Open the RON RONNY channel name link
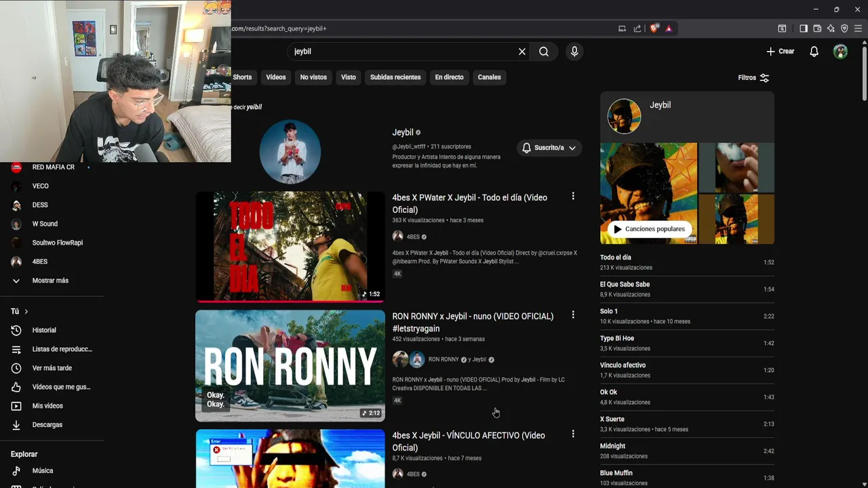Viewport: 868px width, 488px height. tap(443, 359)
